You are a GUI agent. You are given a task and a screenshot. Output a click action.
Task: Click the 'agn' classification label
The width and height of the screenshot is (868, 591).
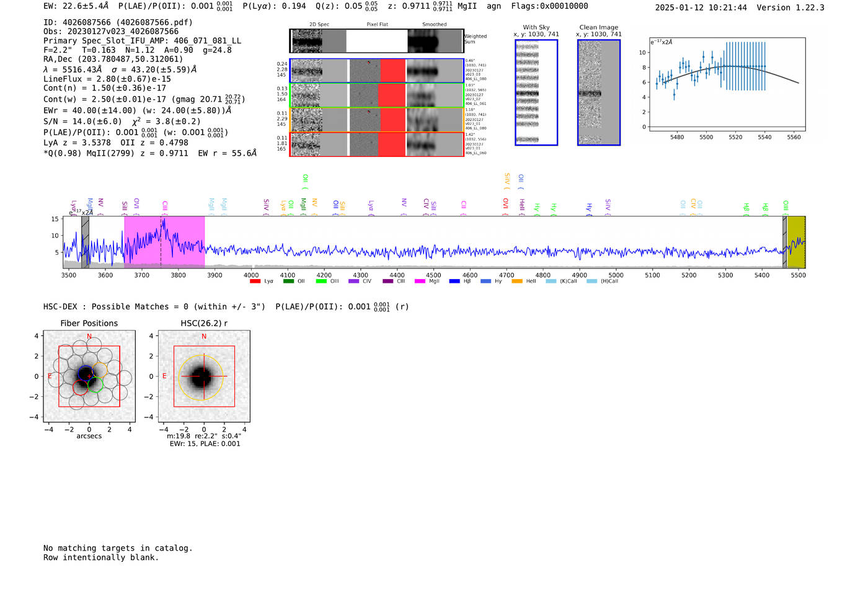tap(494, 6)
